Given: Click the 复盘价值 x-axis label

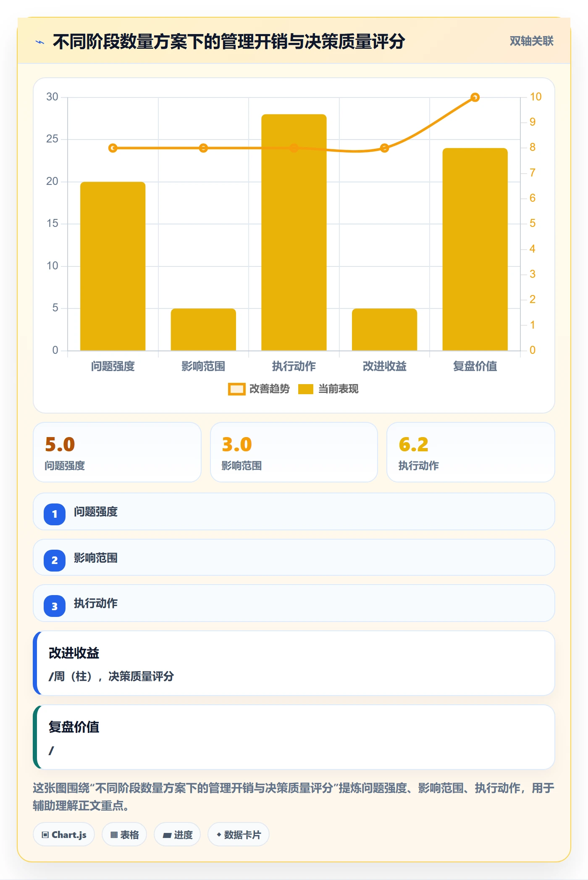Looking at the screenshot, I should 475,366.
